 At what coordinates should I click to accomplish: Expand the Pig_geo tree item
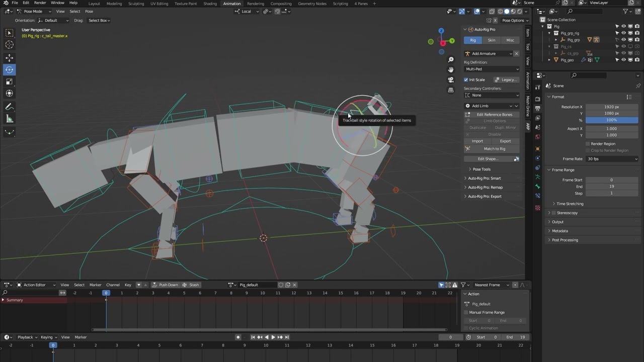click(x=549, y=60)
